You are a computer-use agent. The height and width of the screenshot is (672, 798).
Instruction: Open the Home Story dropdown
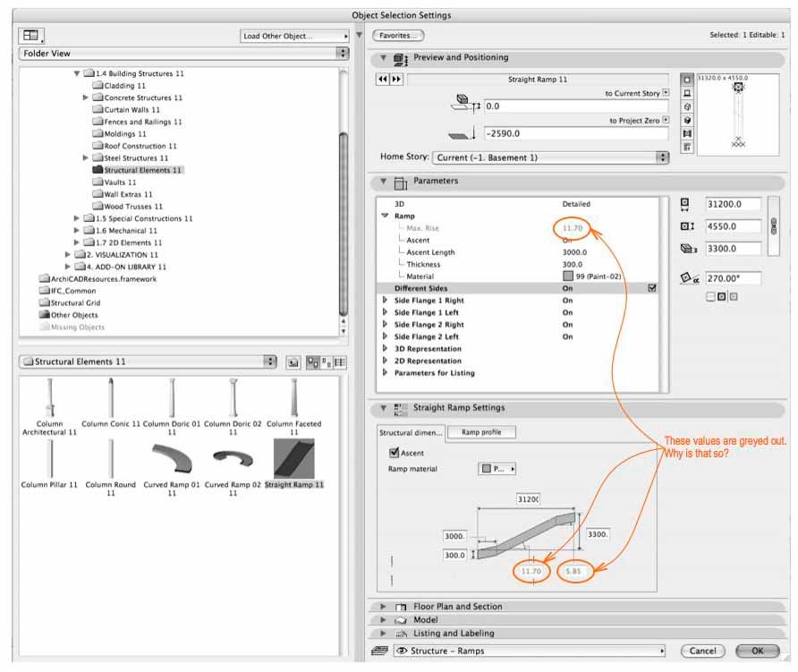point(550,157)
